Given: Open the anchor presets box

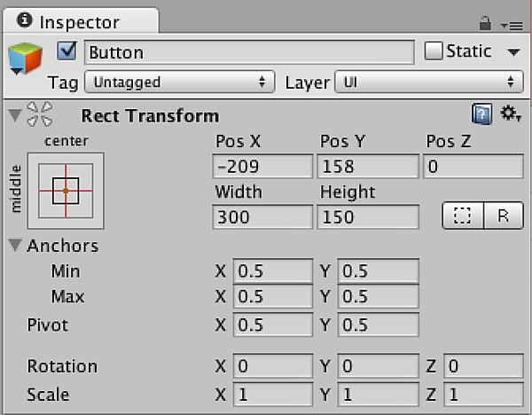Looking at the screenshot, I should 66,191.
